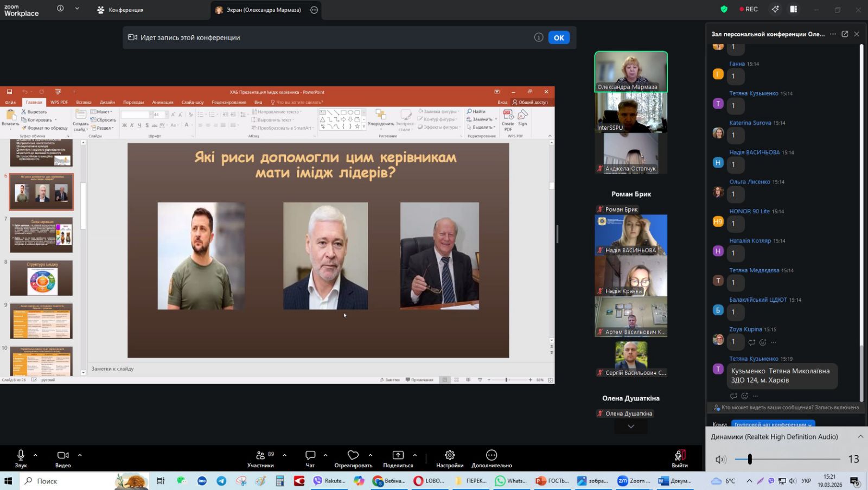Open the group chat recipient dropdown

pos(773,424)
